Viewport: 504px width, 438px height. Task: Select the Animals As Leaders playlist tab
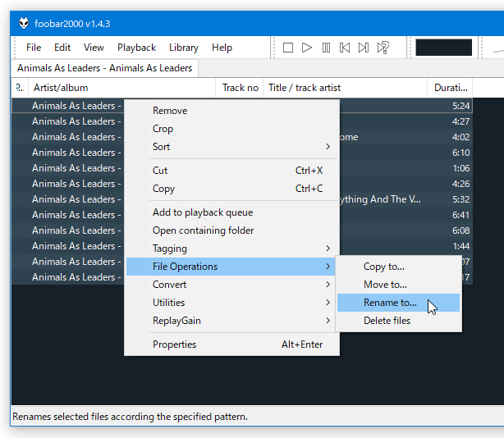click(x=104, y=68)
